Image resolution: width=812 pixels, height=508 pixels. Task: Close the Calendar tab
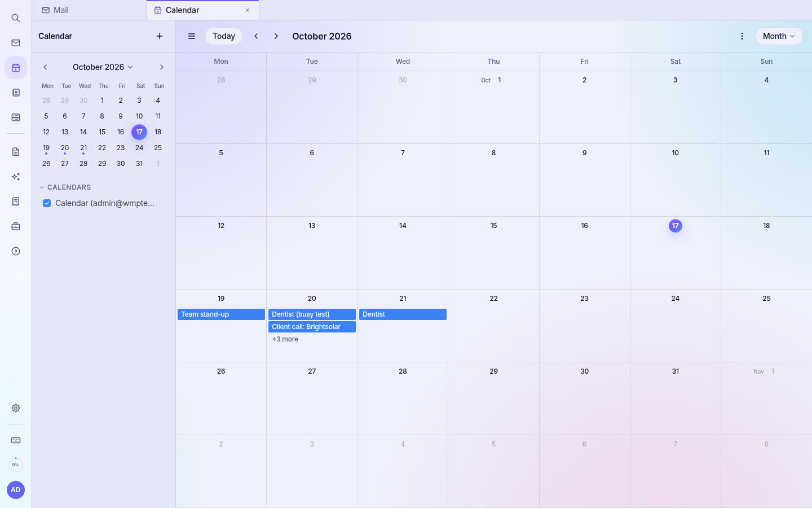[x=248, y=10]
